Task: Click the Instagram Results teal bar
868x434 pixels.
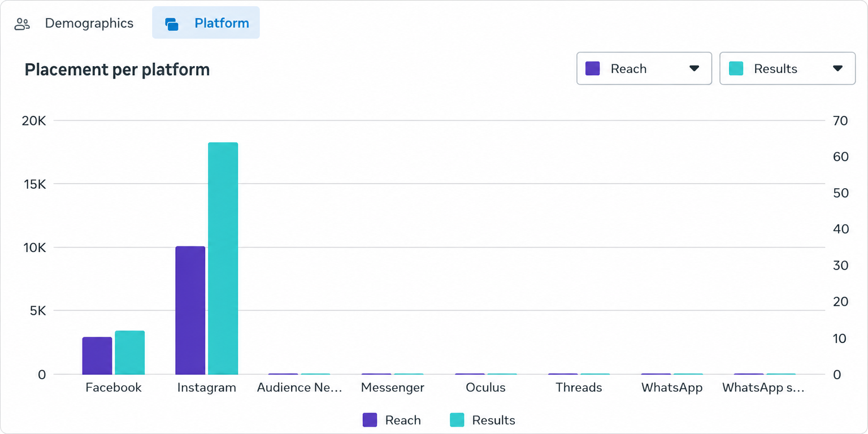Action: (x=223, y=258)
